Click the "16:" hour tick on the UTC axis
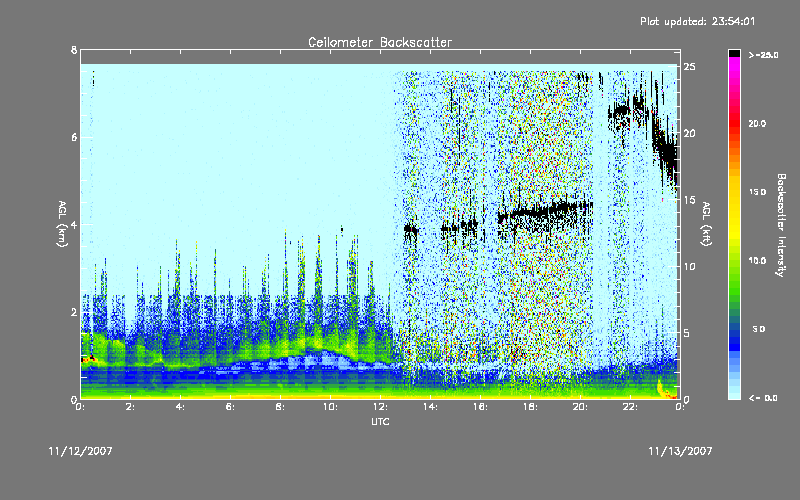Image resolution: width=800 pixels, height=500 pixels. point(481,407)
